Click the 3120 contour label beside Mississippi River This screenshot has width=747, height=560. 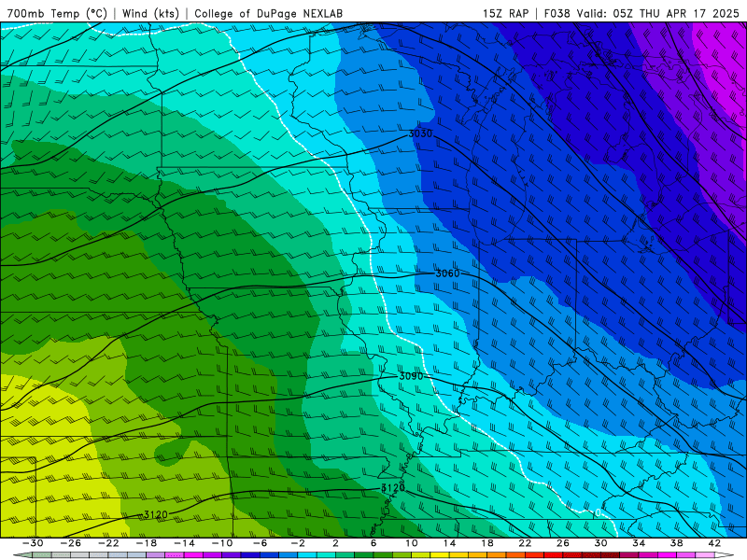point(393,488)
